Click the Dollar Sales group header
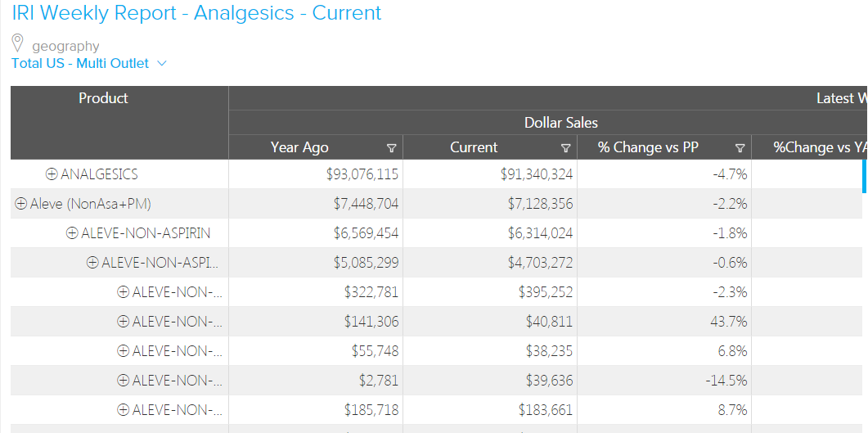This screenshot has height=433, width=868. (x=560, y=123)
